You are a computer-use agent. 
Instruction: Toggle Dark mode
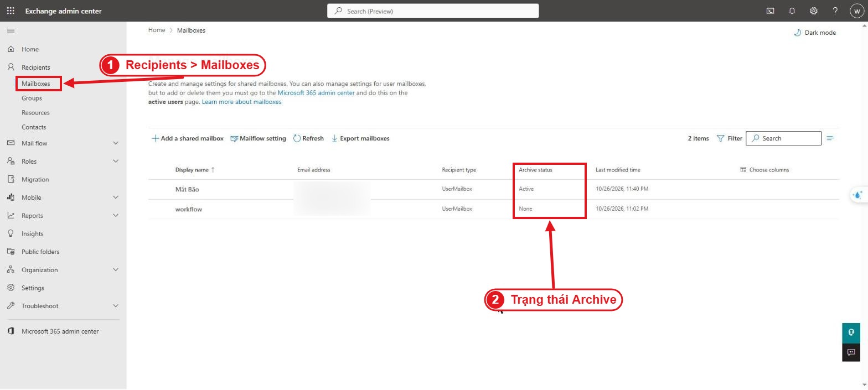click(815, 33)
